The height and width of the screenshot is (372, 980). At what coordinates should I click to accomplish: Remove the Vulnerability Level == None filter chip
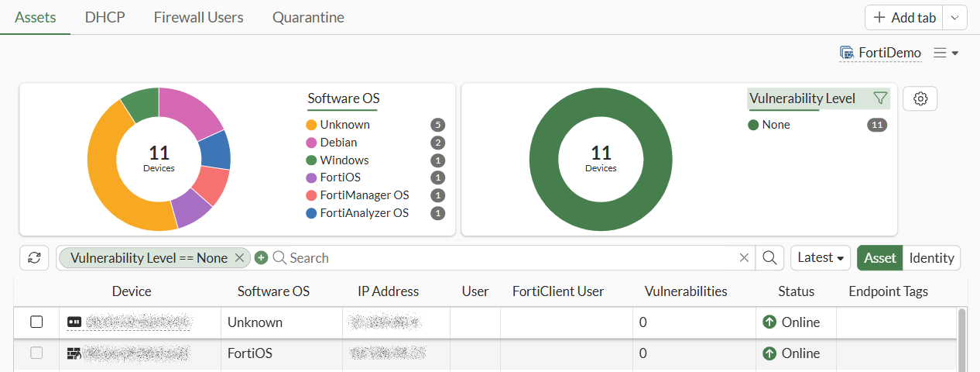tap(239, 258)
